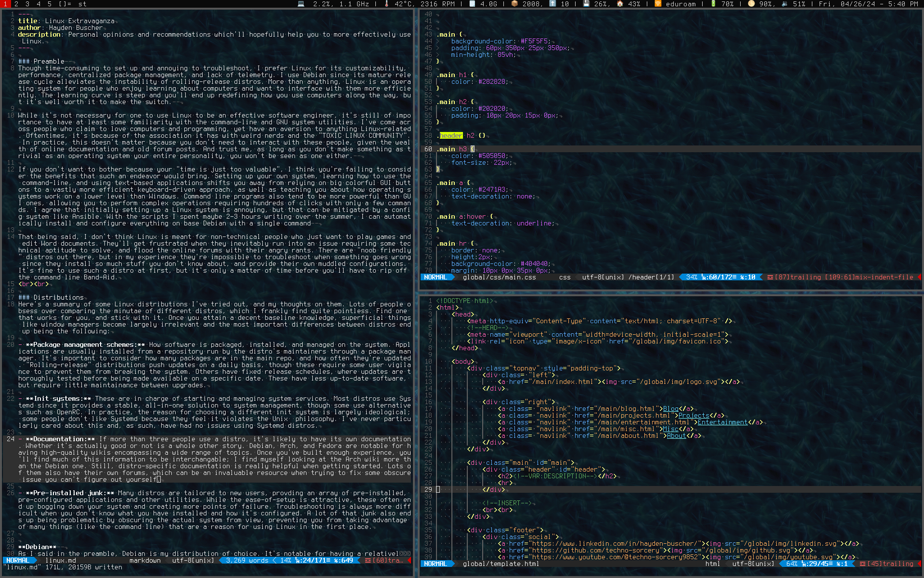Click the Misc link text in HTML
The width and height of the screenshot is (924, 578).
(671, 429)
